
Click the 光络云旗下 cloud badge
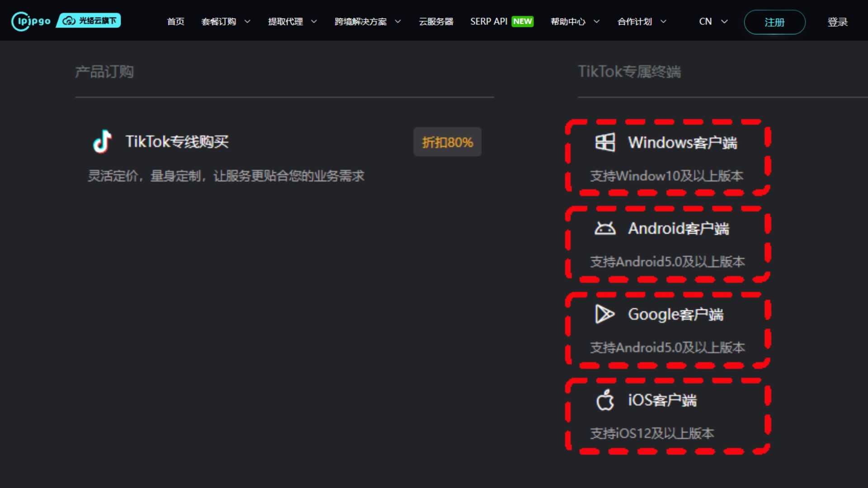tap(88, 21)
